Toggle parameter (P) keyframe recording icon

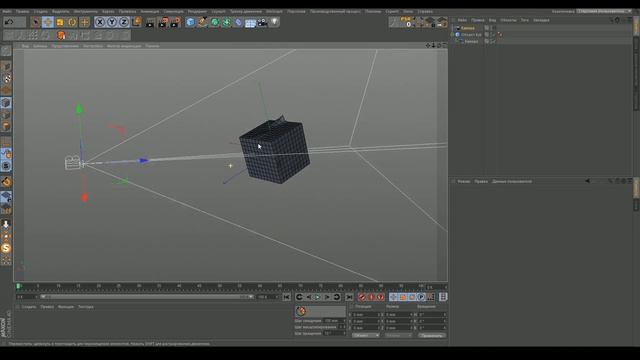pyautogui.click(x=421, y=297)
